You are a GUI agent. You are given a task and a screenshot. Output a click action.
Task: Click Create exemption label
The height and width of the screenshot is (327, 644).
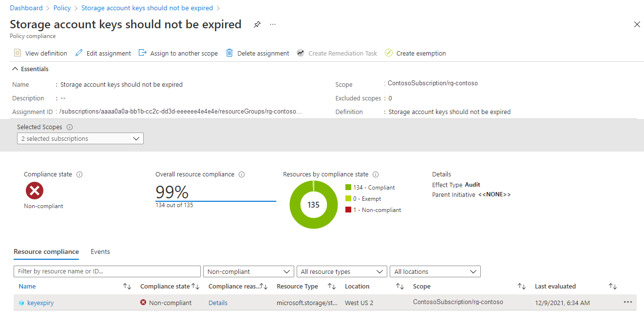click(x=421, y=54)
